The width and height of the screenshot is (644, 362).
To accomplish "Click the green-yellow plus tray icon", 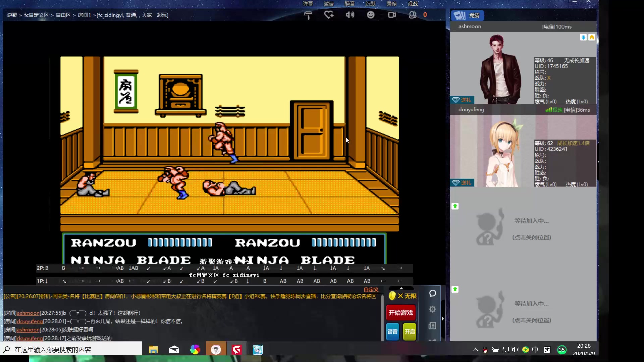I will pyautogui.click(x=526, y=350).
